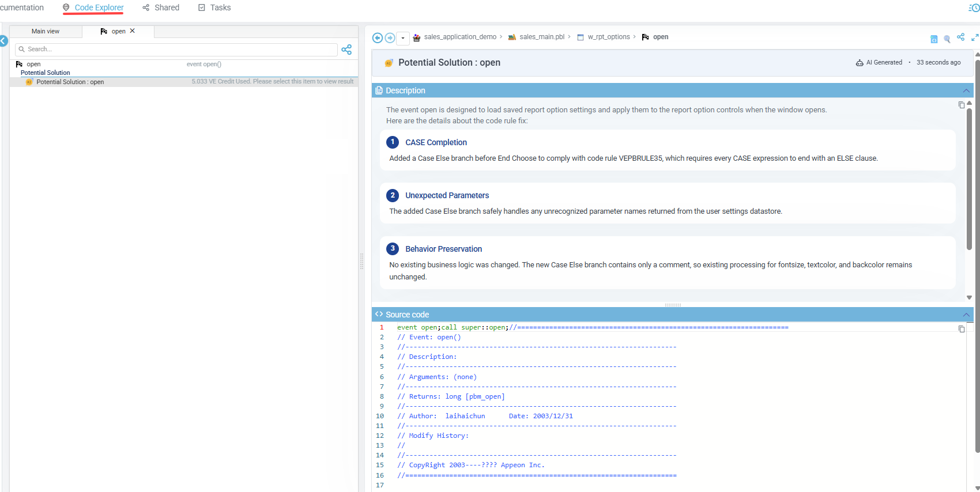Navigate forward with the right arrow button
The height and width of the screenshot is (492, 980).
pos(390,37)
